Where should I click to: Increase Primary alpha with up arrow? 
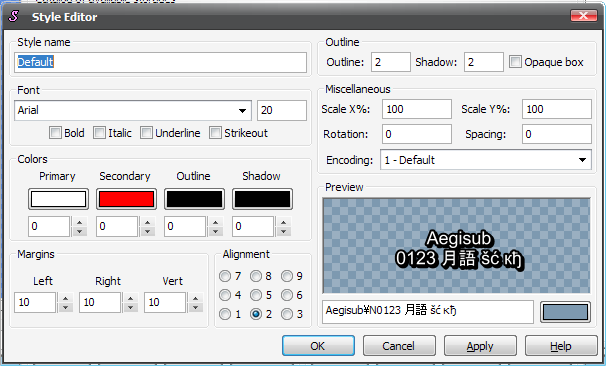(x=79, y=222)
